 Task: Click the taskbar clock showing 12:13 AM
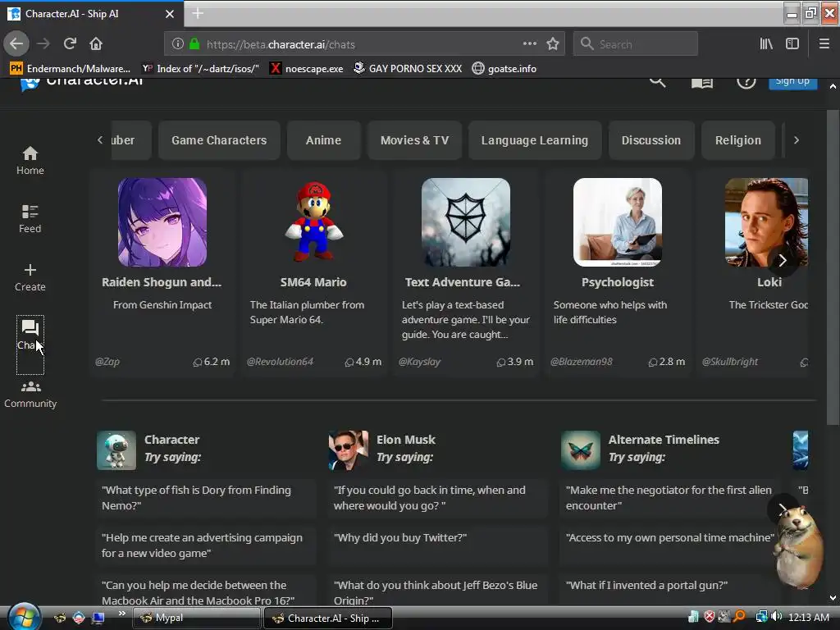pyautogui.click(x=809, y=617)
